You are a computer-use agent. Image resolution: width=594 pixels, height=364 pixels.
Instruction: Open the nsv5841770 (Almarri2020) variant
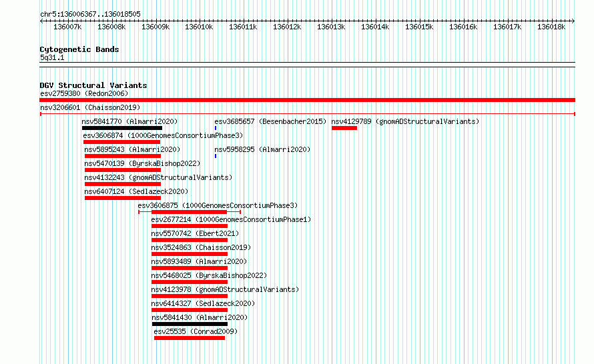point(129,121)
